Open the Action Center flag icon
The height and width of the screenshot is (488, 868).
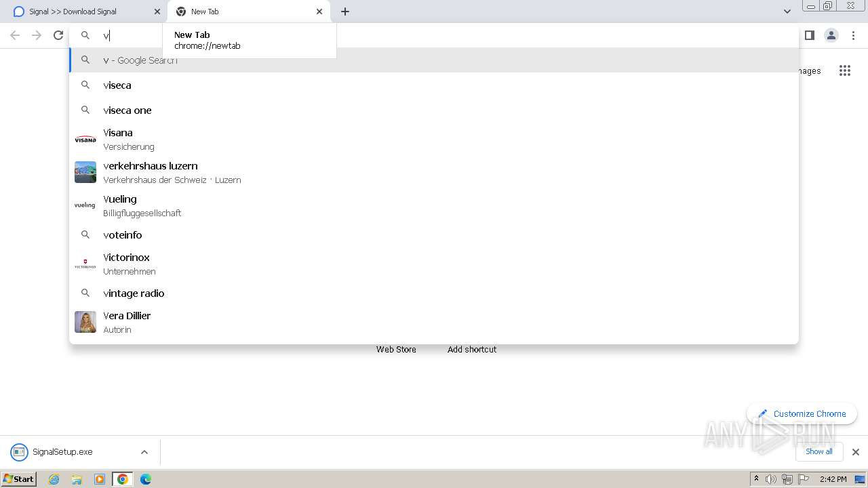803,479
